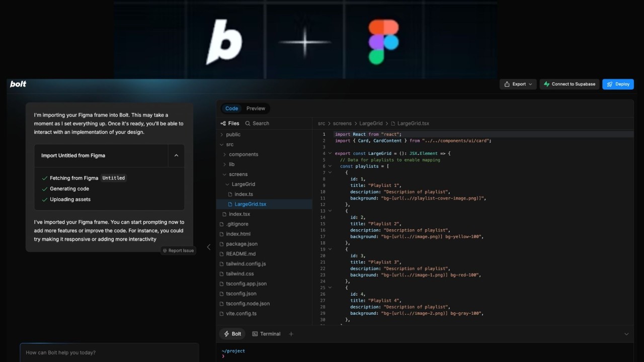644x362 pixels.
Task: Click the Connect to Supabase lightning icon
Action: (546, 84)
